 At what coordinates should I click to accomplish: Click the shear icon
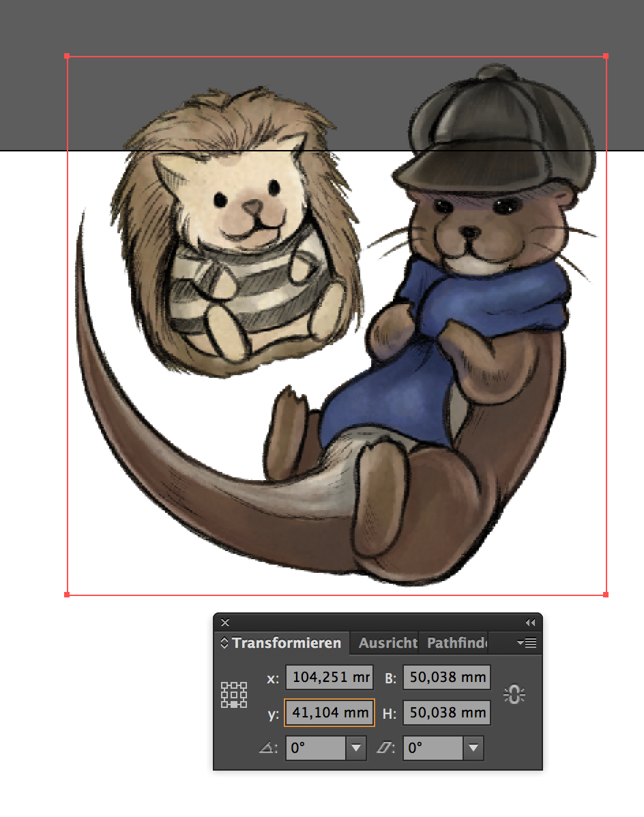click(385, 748)
